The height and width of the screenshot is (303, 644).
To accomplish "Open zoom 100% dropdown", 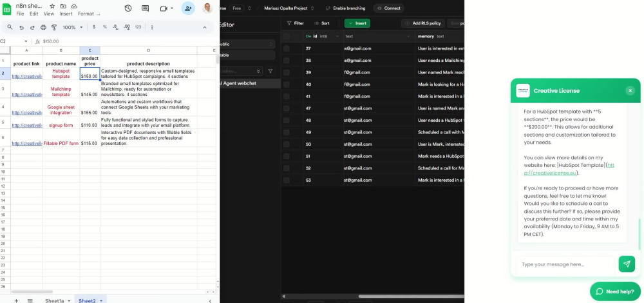I will (72, 27).
